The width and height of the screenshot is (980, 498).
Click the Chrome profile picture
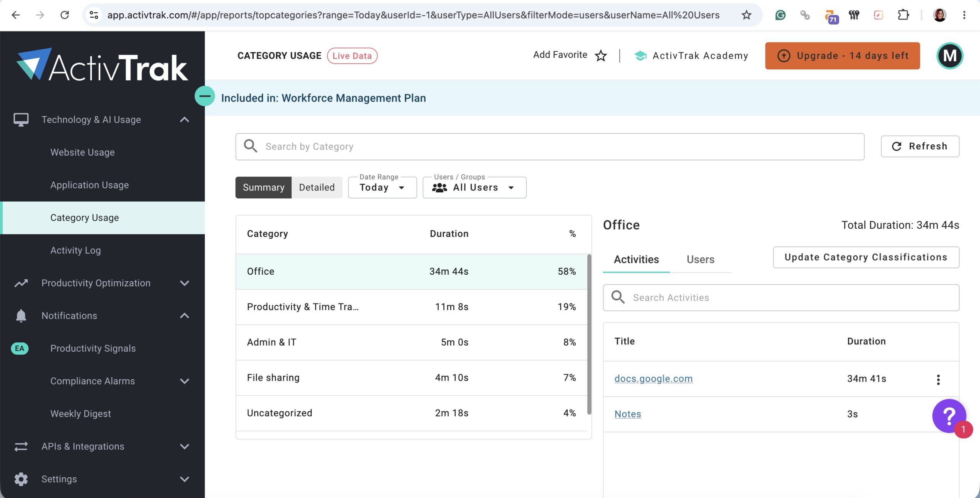939,15
